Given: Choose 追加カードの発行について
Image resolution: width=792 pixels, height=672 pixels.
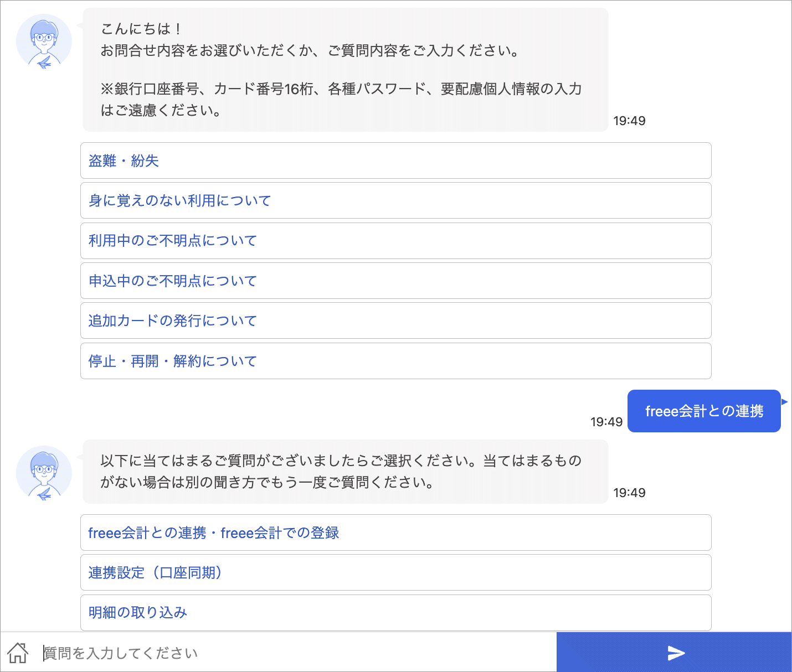Looking at the screenshot, I should tap(396, 321).
